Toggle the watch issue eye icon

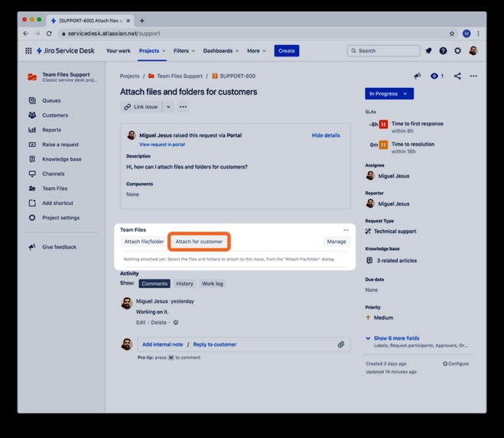click(x=434, y=76)
